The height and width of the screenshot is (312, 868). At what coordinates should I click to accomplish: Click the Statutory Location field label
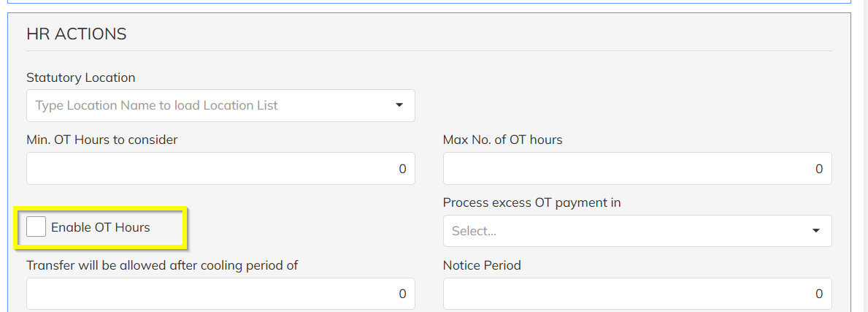pyautogui.click(x=81, y=77)
